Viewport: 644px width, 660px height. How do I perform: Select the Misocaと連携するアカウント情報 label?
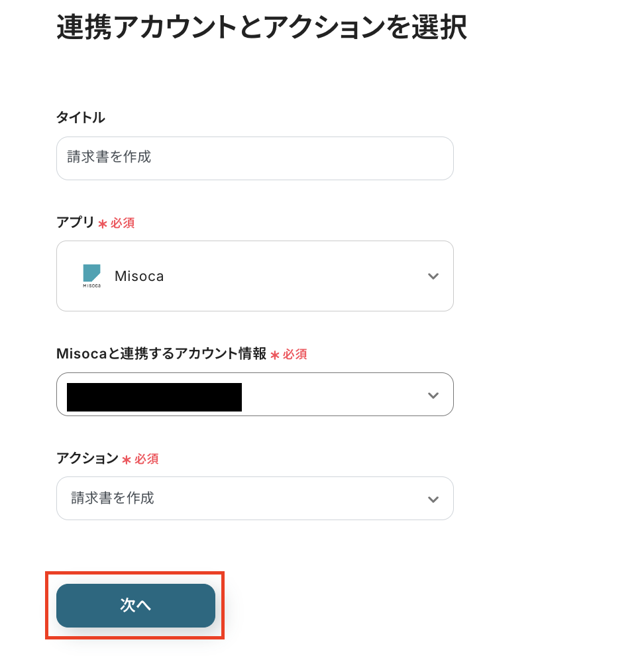[x=162, y=355]
